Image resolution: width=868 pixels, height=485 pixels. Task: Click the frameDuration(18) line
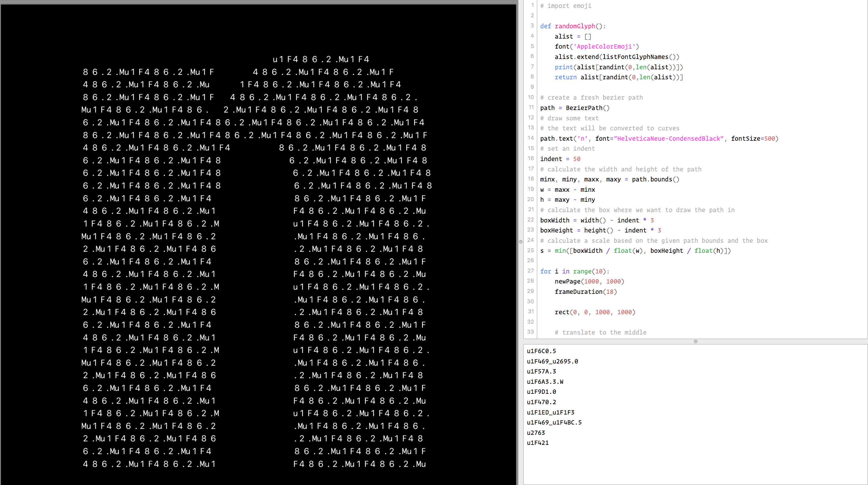coord(586,291)
